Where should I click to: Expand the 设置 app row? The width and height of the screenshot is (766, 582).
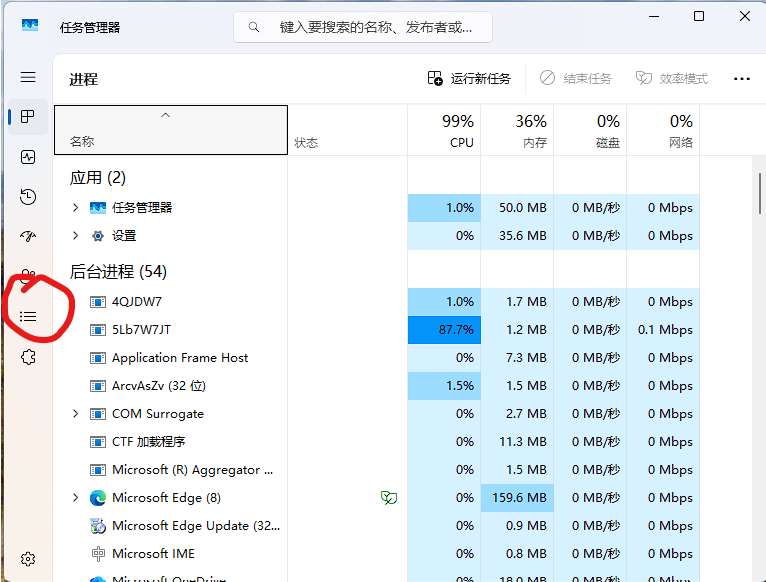point(75,236)
